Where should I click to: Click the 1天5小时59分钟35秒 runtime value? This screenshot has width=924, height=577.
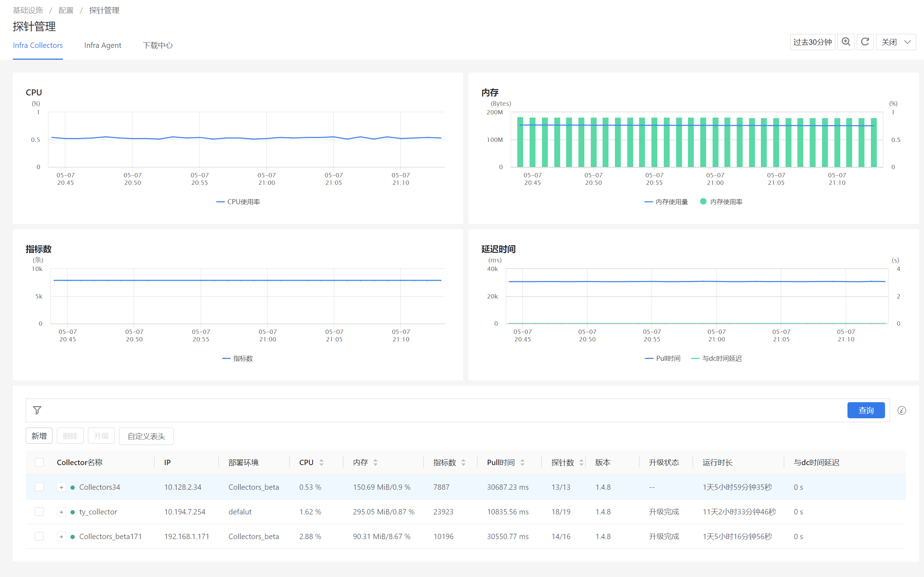tap(737, 487)
